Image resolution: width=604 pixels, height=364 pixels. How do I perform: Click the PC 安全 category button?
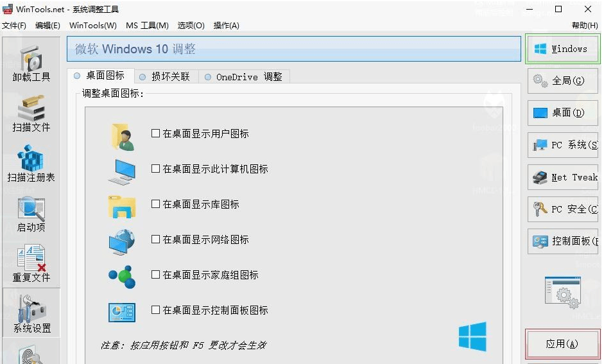[562, 209]
